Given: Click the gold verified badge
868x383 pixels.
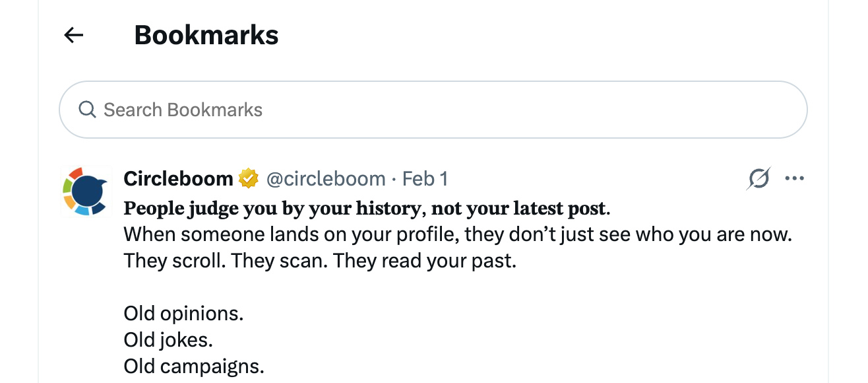Looking at the screenshot, I should 248,178.
